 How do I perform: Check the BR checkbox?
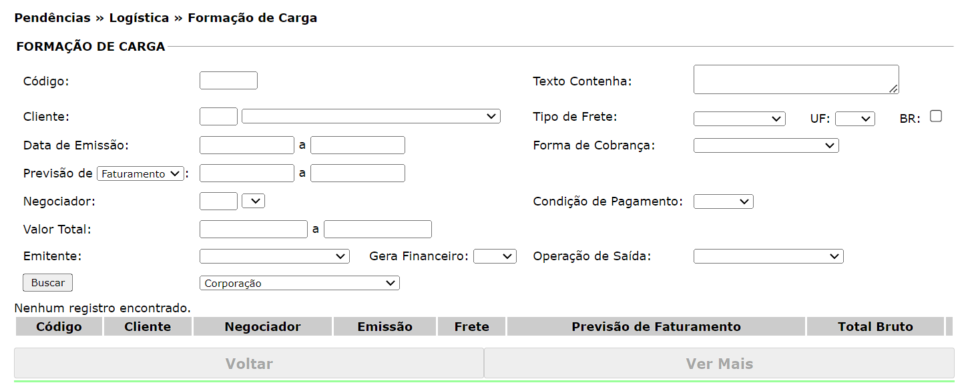(936, 116)
